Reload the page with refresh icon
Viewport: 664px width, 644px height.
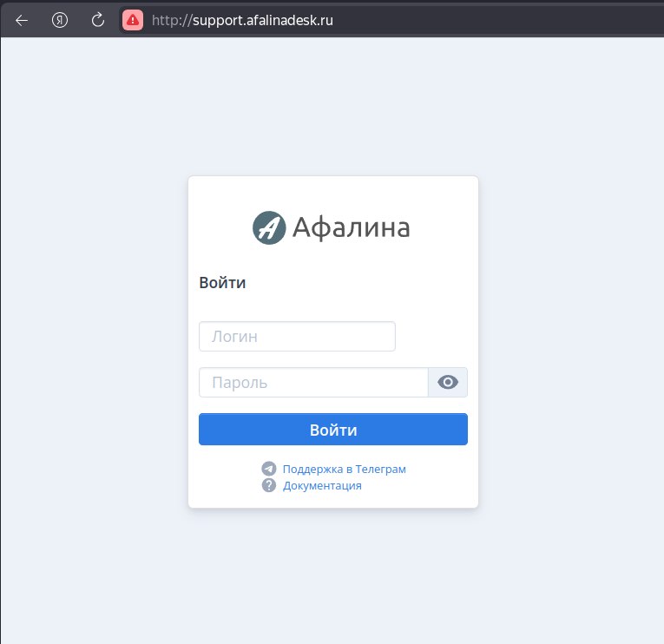click(98, 20)
